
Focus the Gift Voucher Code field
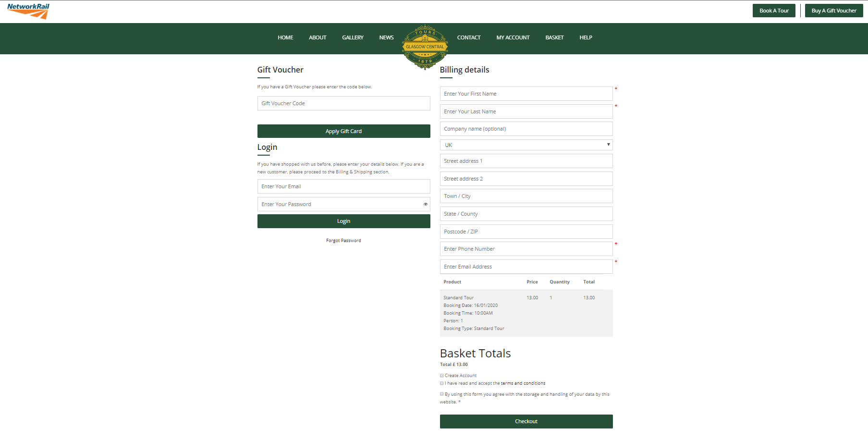(x=343, y=103)
